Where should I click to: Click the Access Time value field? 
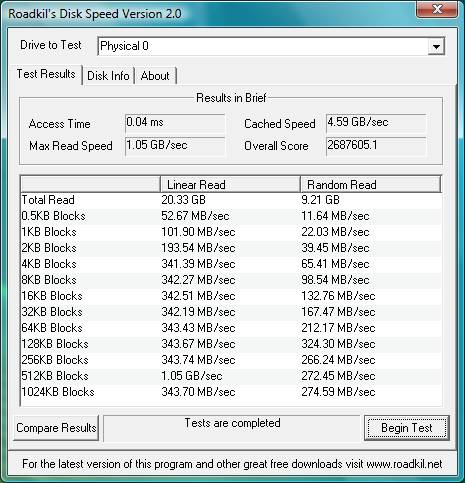coord(175,123)
